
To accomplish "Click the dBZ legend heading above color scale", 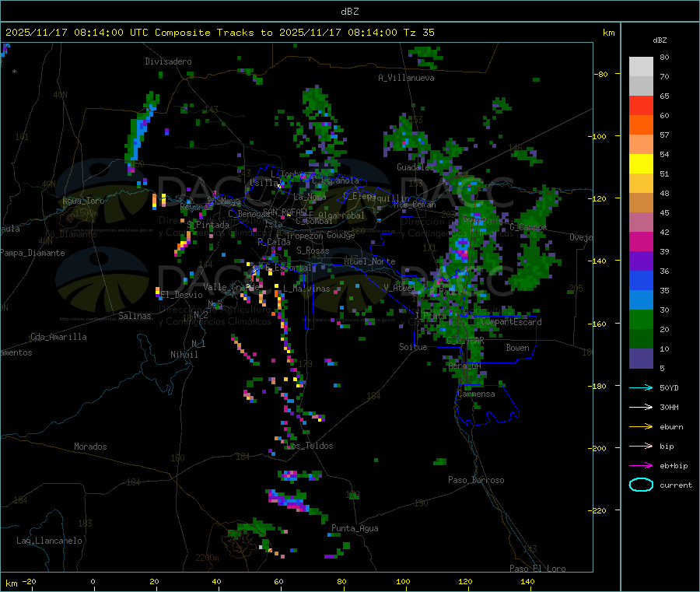I will pos(660,40).
